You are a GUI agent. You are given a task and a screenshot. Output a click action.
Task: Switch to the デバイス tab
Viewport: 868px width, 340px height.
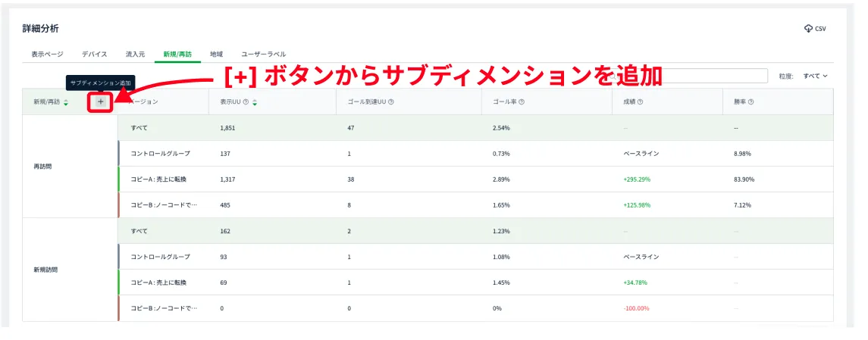pos(95,55)
